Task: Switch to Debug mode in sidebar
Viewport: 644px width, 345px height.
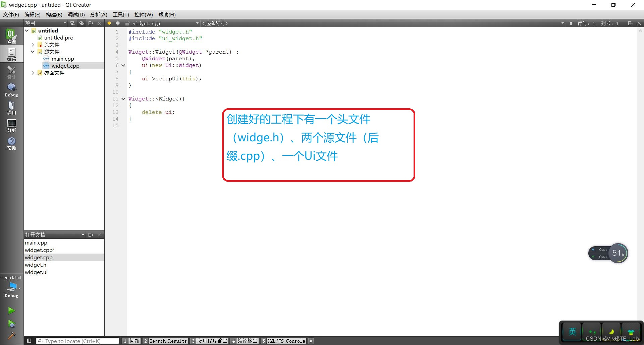Action: 11,90
